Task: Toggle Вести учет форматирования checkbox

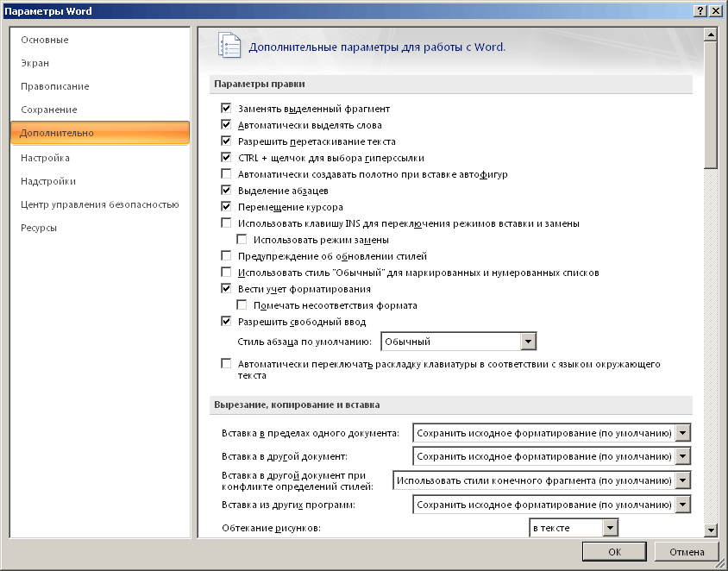Action: click(x=226, y=289)
